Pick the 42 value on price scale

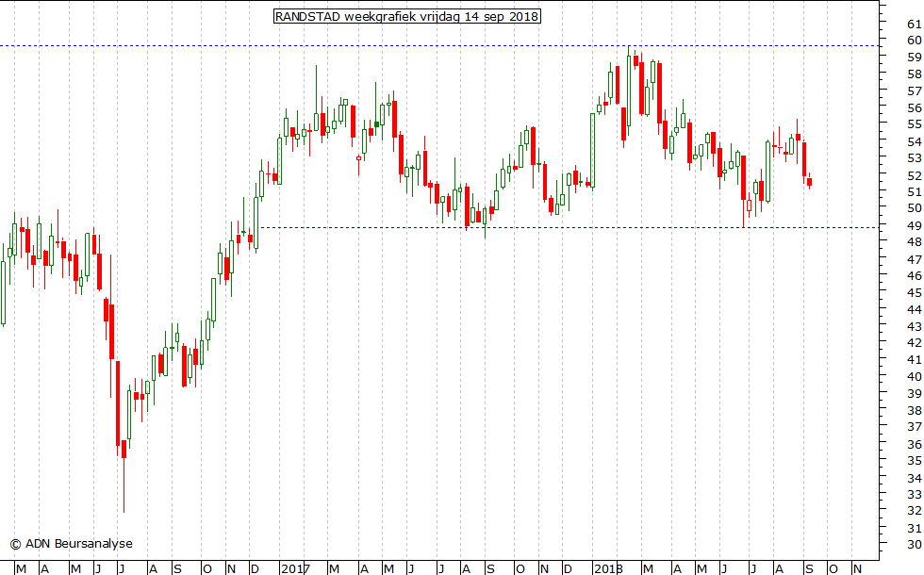(914, 343)
